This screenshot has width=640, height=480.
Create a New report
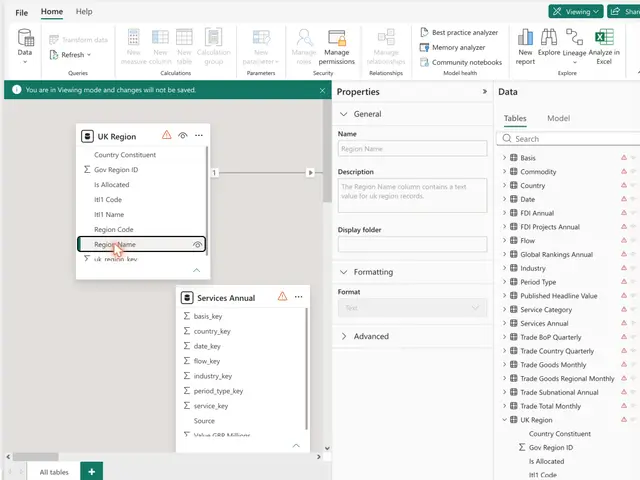(x=525, y=46)
